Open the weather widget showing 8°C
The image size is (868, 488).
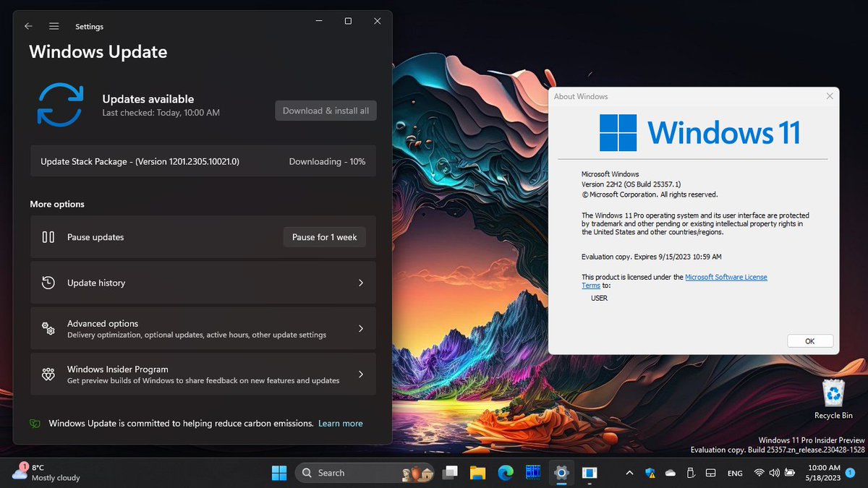48,473
